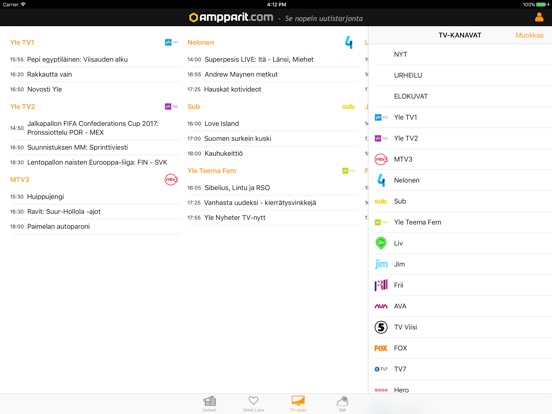Viewport: 552px width, 414px height.
Task: Click the Hero channel logo
Action: [381, 390]
